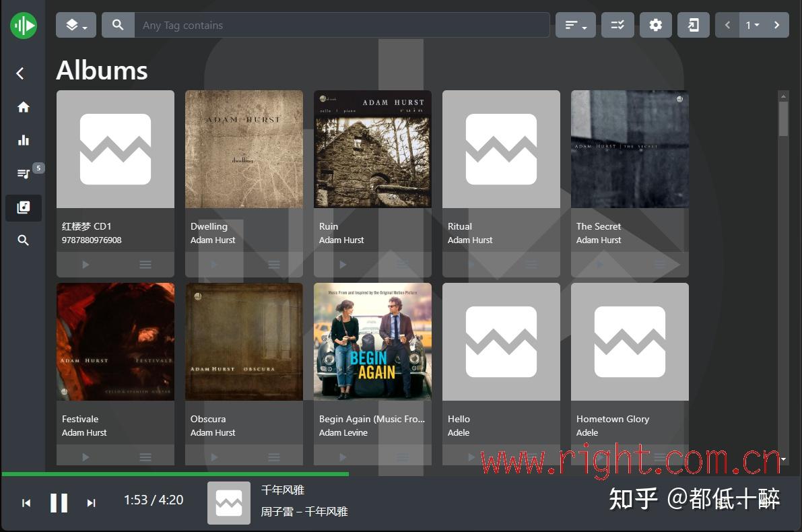Open the play queue with 5 badge

24,174
